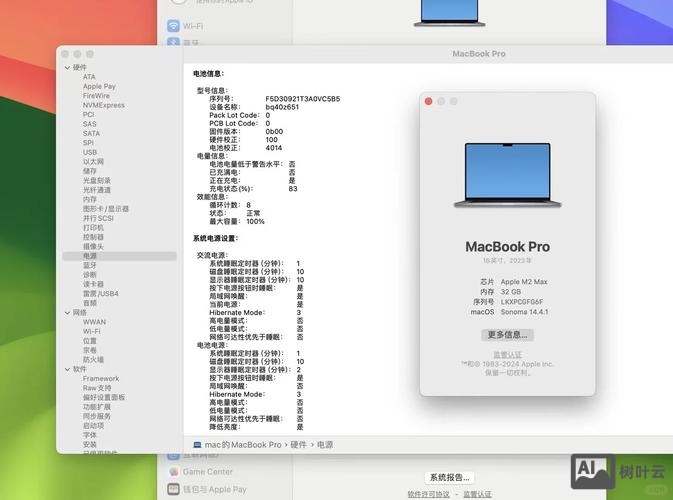Open 监管认证 link in About window
The width and height of the screenshot is (673, 500).
point(507,355)
